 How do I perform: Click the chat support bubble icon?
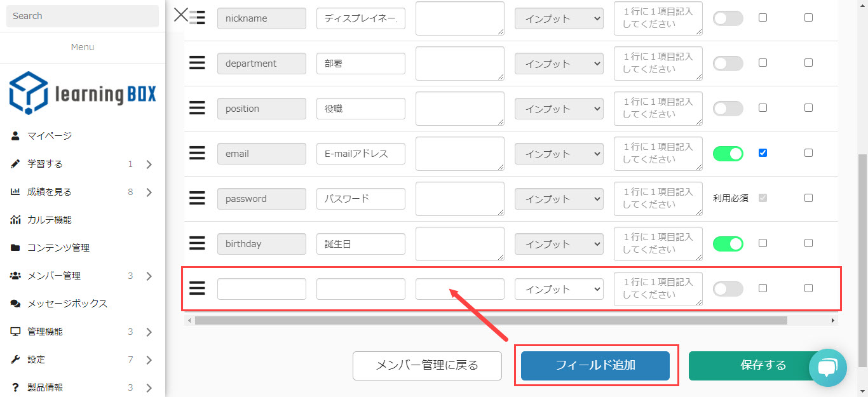coord(827,368)
